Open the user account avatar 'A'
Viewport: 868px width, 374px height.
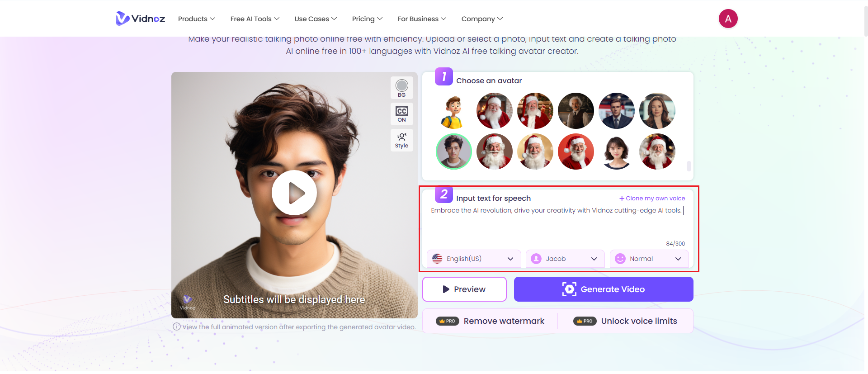click(728, 19)
